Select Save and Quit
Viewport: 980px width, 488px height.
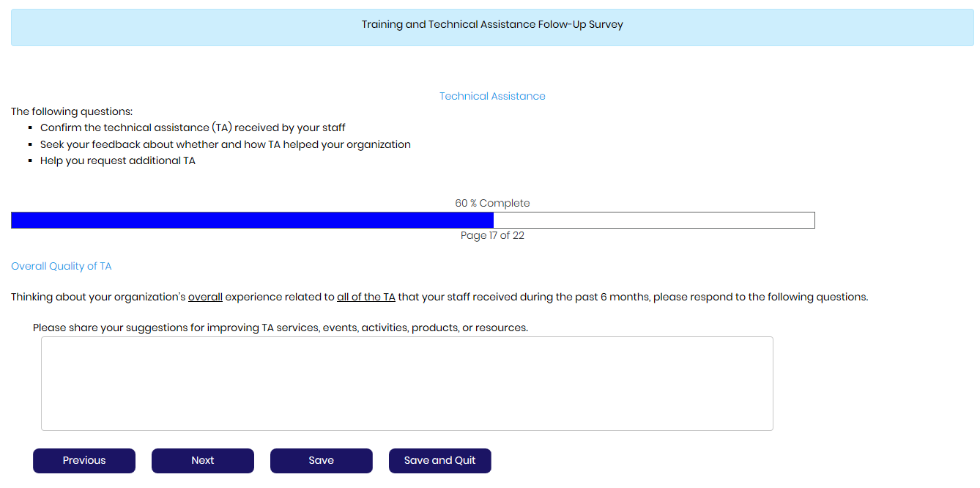(x=439, y=461)
